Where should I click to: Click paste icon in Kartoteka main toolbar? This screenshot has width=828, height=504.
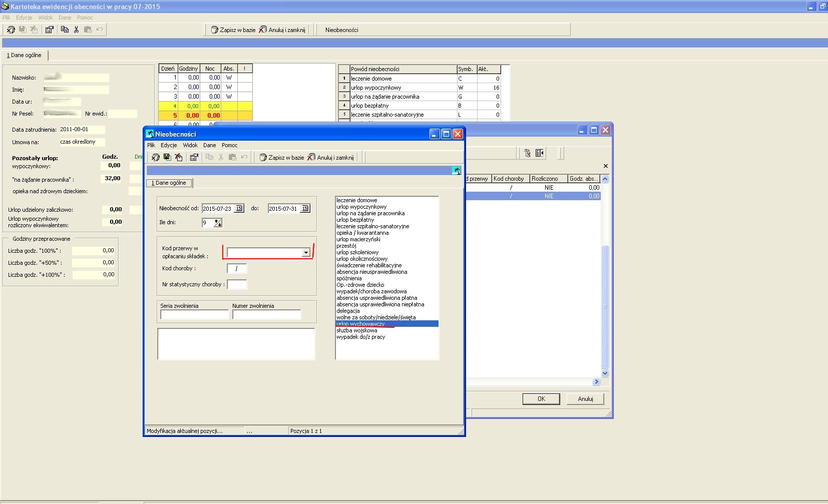pyautogui.click(x=88, y=30)
